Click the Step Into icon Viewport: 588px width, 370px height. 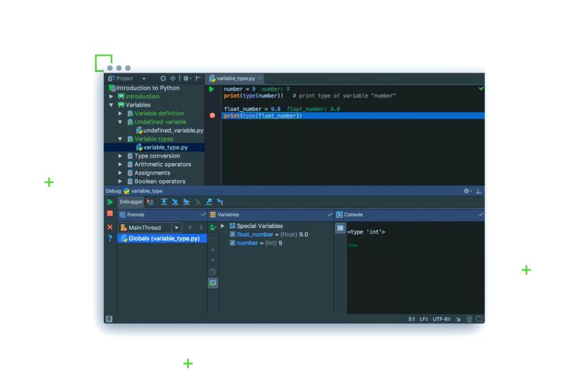(x=176, y=202)
